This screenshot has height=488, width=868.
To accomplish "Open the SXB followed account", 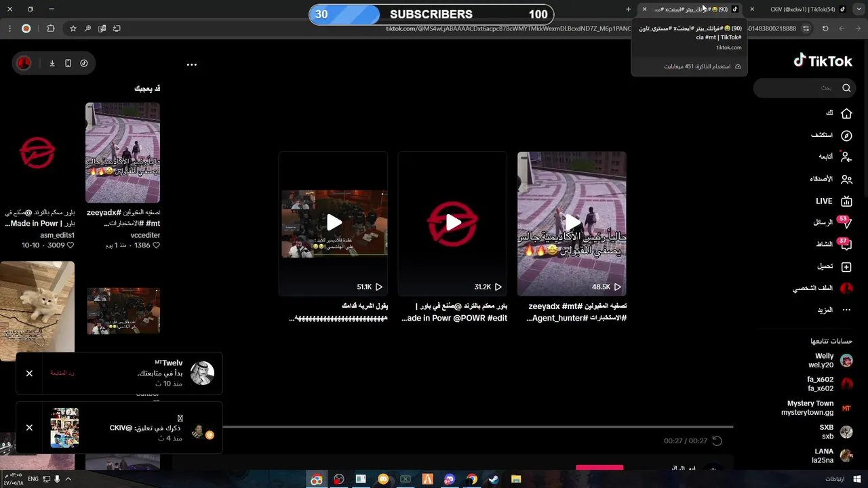I will click(835, 432).
